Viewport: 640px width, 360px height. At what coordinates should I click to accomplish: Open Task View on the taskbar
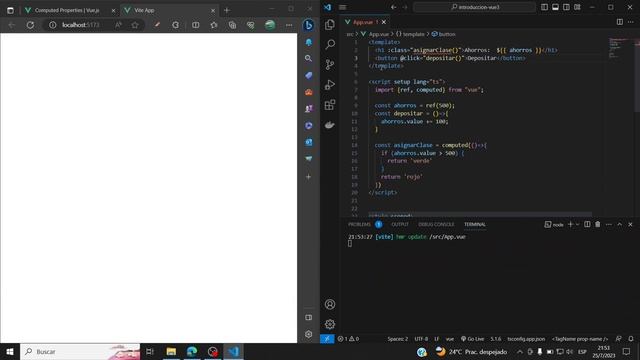[150, 351]
